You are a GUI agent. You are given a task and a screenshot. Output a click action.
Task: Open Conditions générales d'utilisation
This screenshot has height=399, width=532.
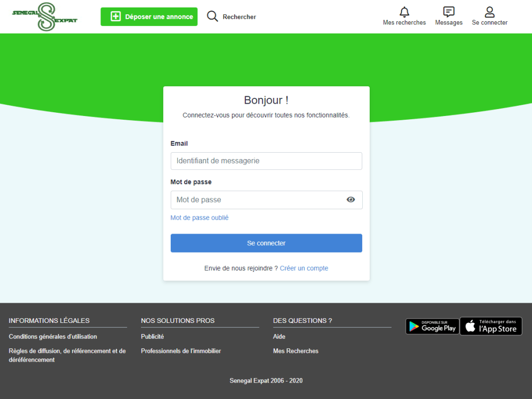(x=53, y=337)
